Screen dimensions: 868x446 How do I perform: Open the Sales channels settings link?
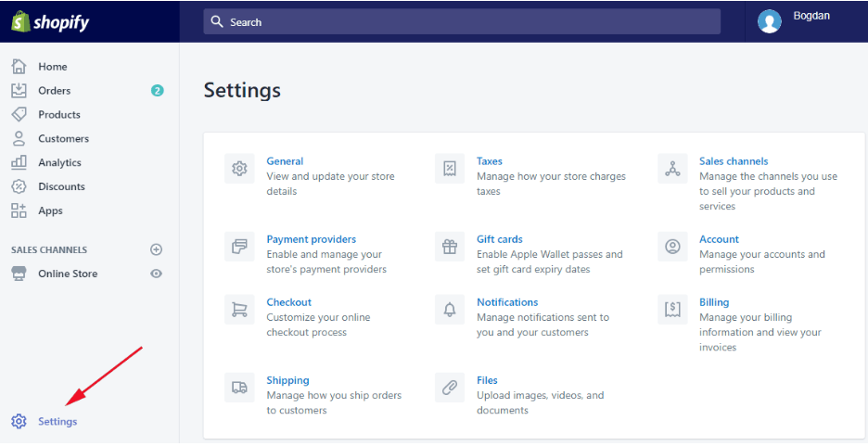734,161
